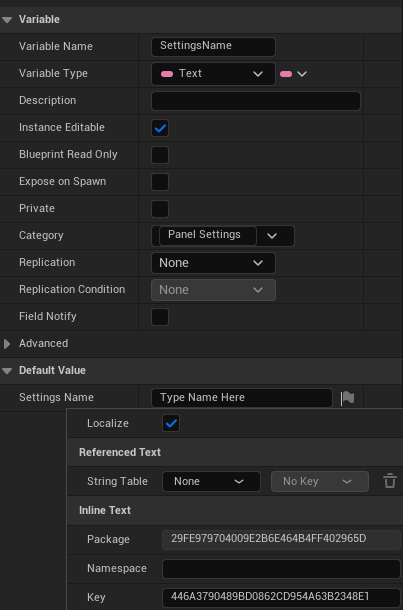The height and width of the screenshot is (610, 403).
Task: Click the Blueprint Read Only label
Action: (x=68, y=154)
